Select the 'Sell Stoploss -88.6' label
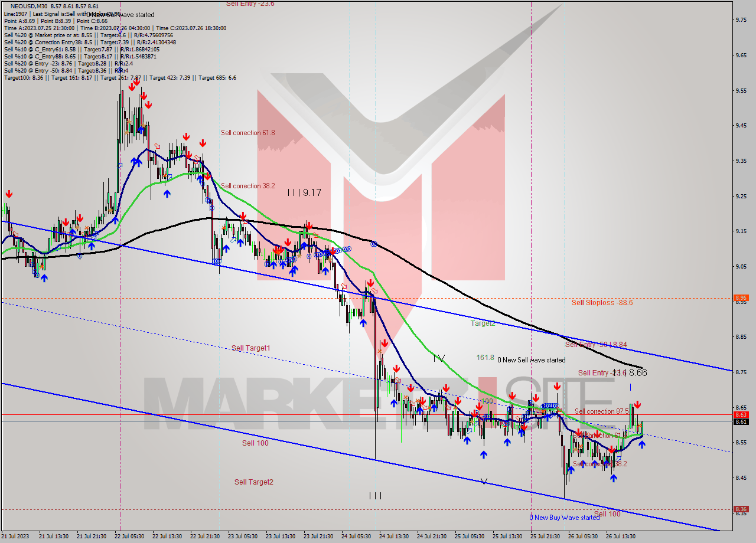Image resolution: width=756 pixels, height=543 pixels. 602,303
